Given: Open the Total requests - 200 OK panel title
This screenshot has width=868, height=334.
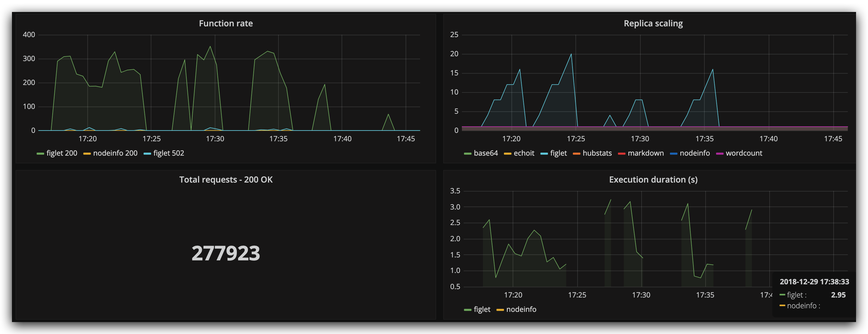Looking at the screenshot, I should point(226,180).
